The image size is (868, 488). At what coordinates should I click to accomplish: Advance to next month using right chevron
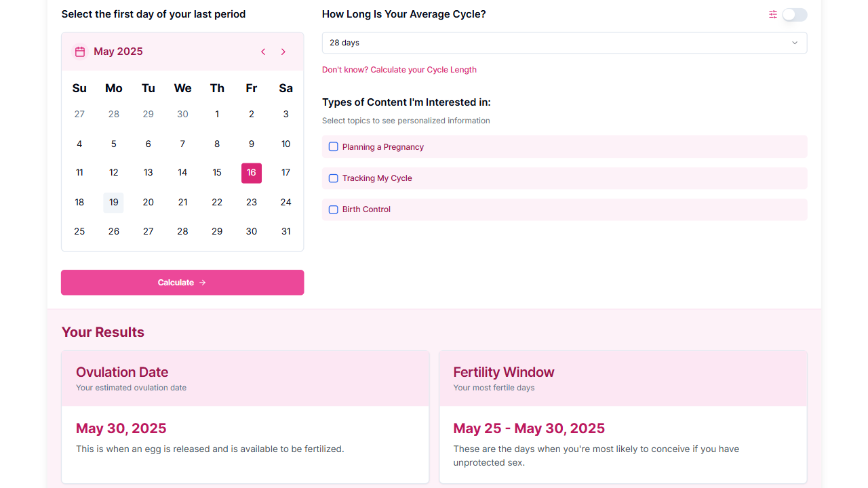[283, 51]
